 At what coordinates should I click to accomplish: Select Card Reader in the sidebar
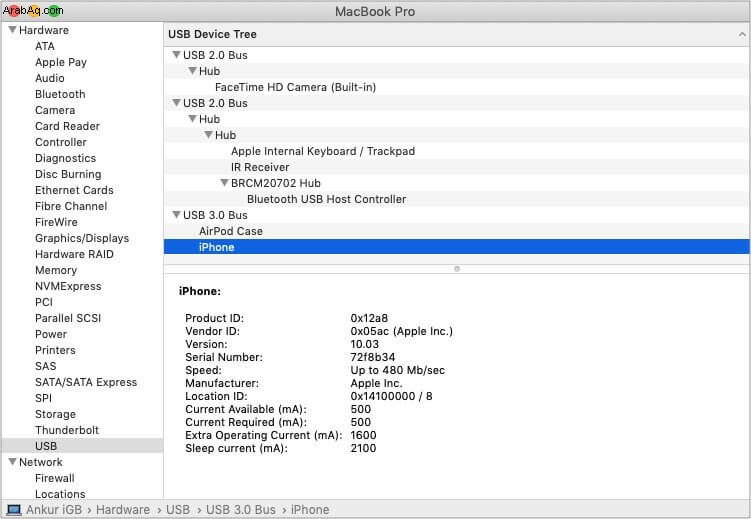(x=68, y=126)
